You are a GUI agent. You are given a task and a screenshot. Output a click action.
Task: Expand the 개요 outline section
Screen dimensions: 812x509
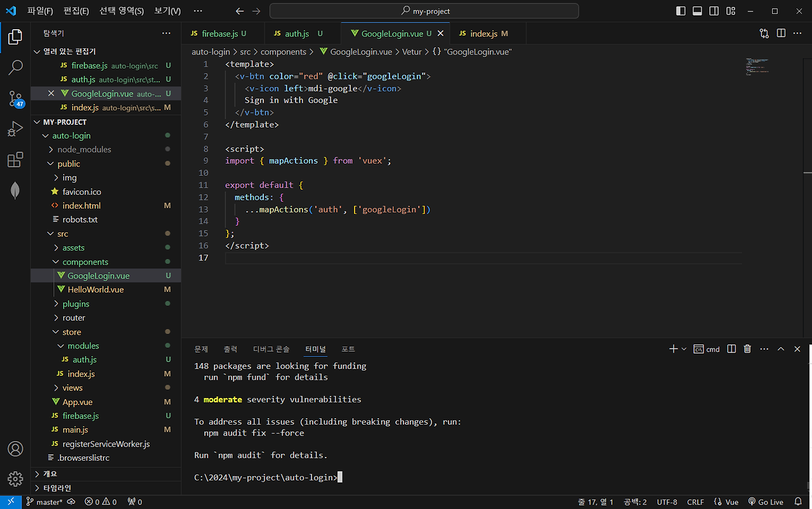[x=106, y=474]
